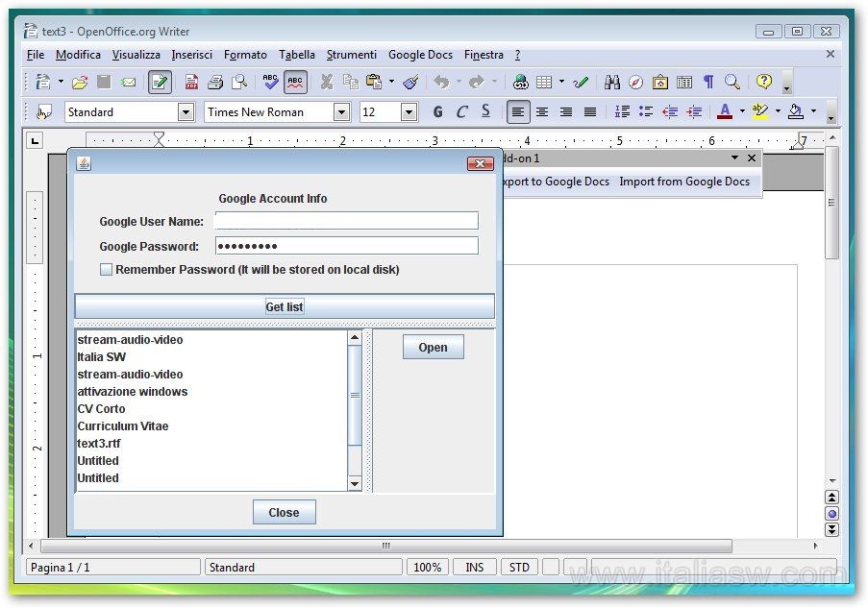The width and height of the screenshot is (868, 608).
Task: Select Centered alignment
Action: [x=542, y=112]
